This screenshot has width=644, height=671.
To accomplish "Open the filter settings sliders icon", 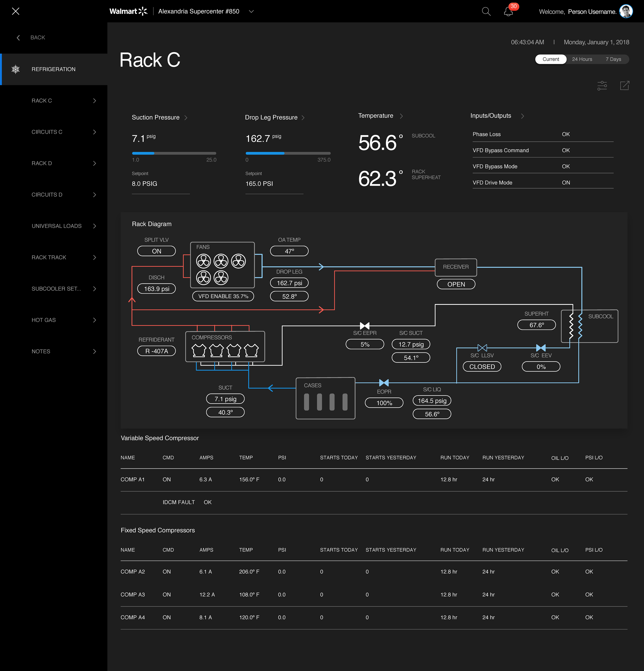I will (x=602, y=86).
